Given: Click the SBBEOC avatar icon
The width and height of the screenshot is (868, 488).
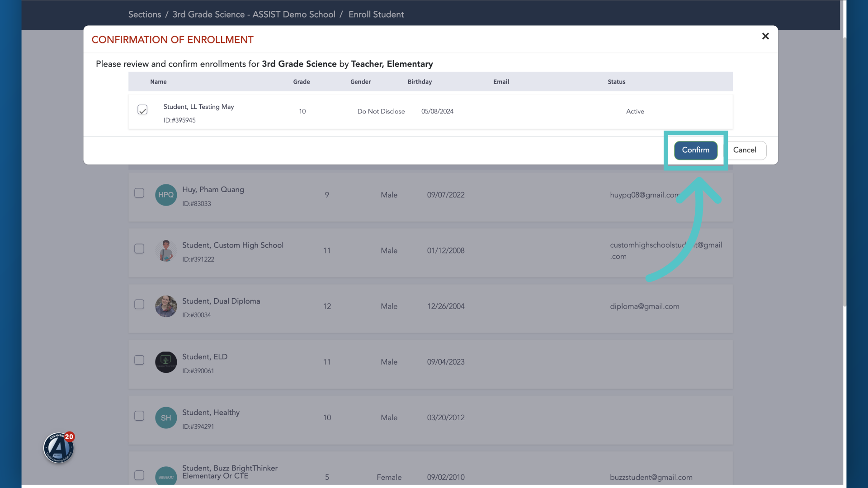Looking at the screenshot, I should 166,476.
